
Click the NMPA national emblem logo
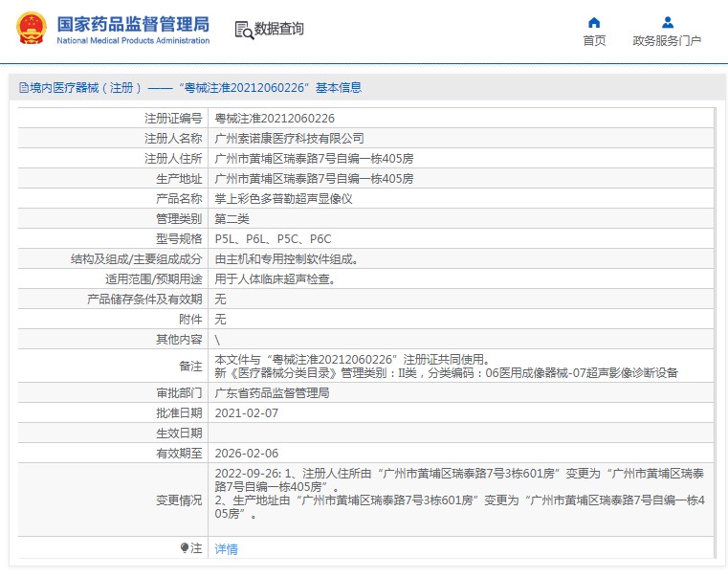click(x=30, y=29)
